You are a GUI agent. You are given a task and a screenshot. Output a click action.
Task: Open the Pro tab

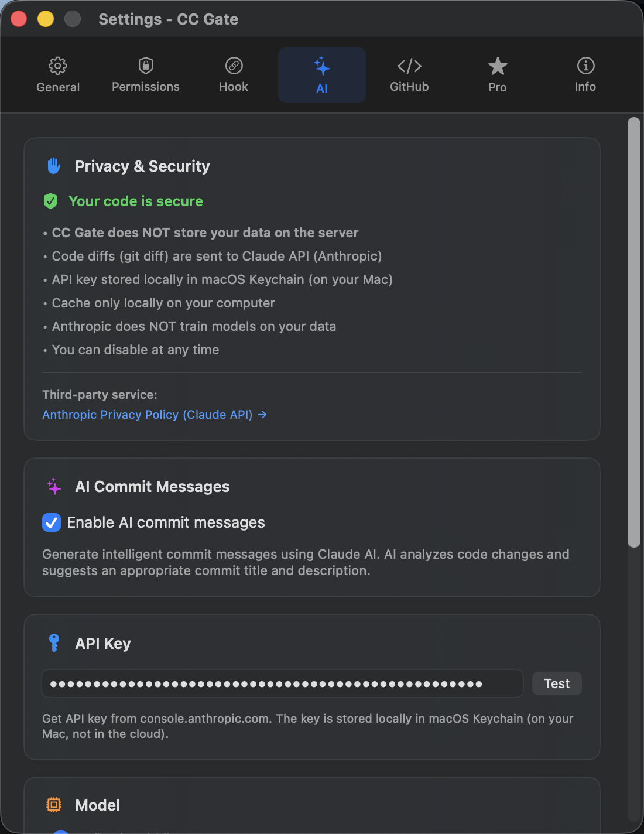pos(497,74)
